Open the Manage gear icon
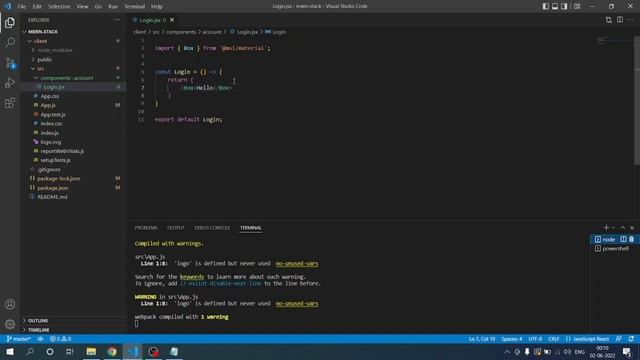 pyautogui.click(x=10, y=324)
